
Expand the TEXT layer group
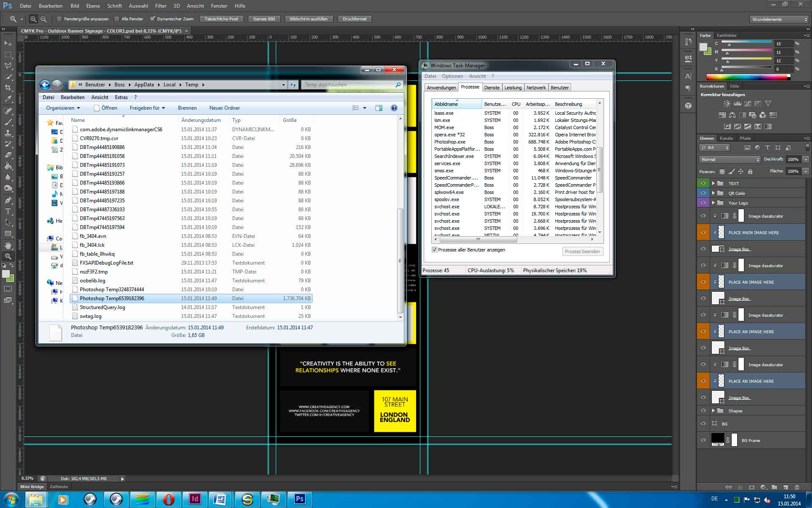tap(713, 183)
